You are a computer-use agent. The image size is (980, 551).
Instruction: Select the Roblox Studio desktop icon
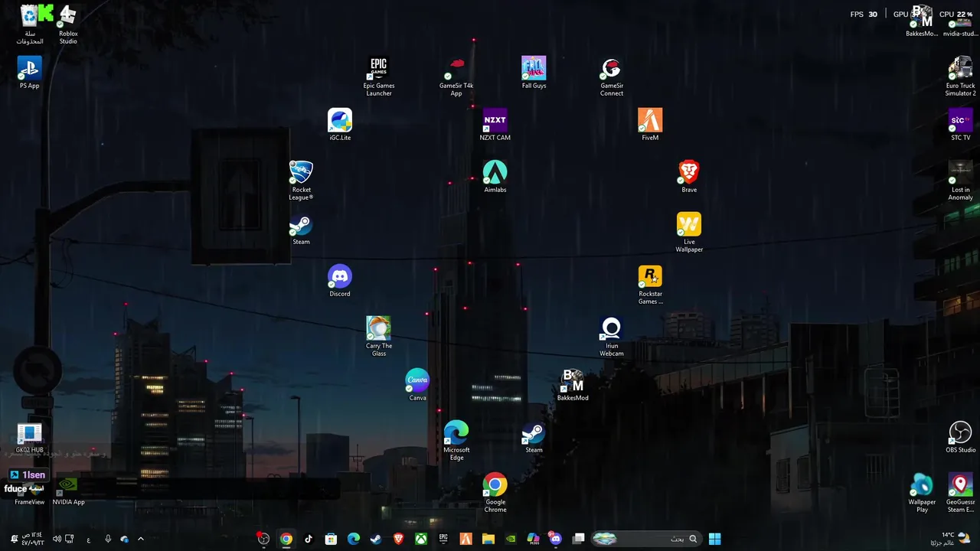point(68,24)
